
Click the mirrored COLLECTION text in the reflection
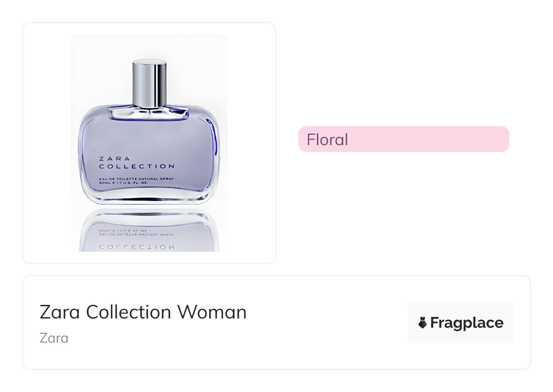point(136,247)
